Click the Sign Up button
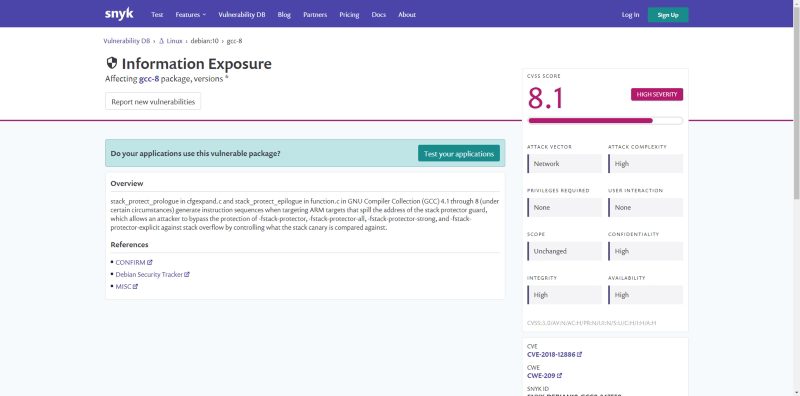This screenshot has width=800, height=396. point(668,15)
